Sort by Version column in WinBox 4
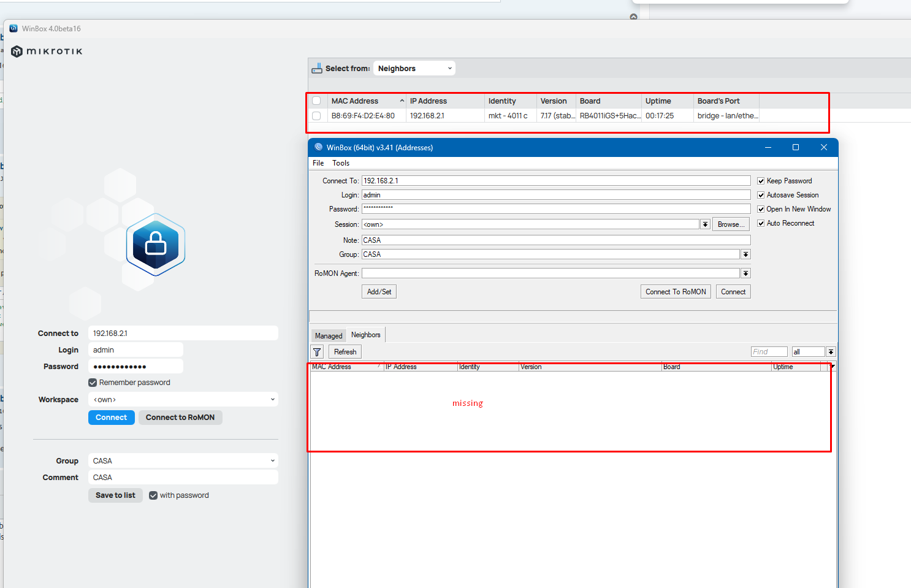This screenshot has height=588, width=911. (x=556, y=101)
